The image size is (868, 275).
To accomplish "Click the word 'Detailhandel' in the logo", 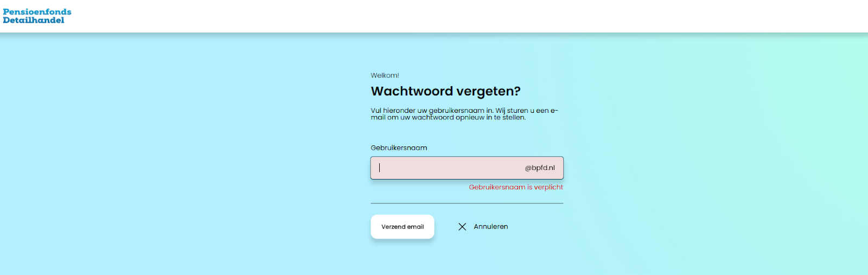I will [x=34, y=21].
